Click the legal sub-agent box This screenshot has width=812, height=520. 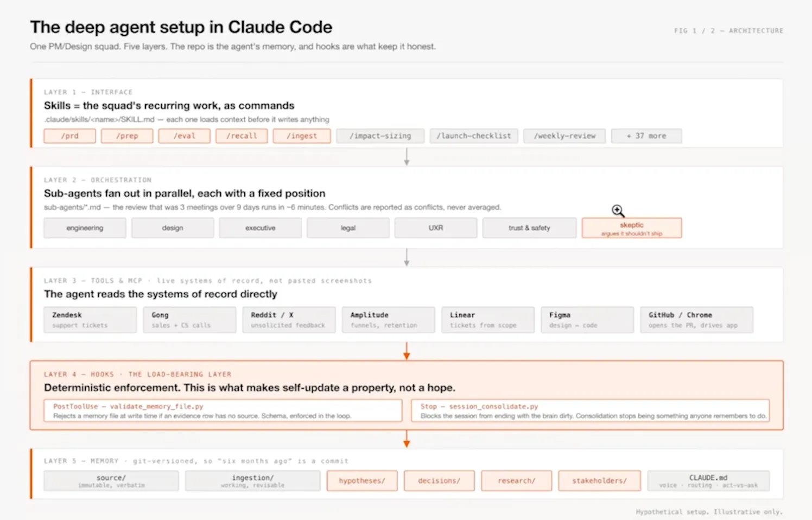(348, 228)
